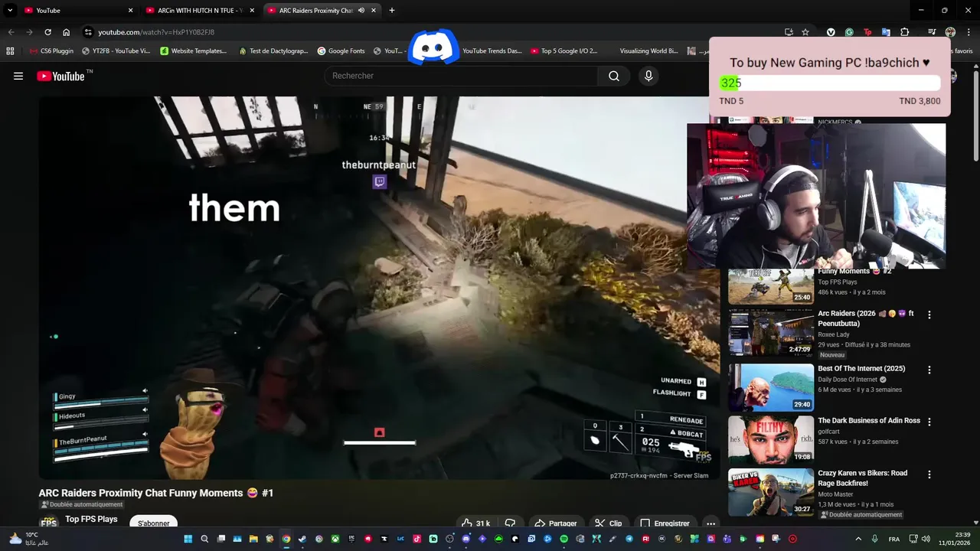Open options for Crazy Karen vs Bikers video
980x551 pixels.
click(929, 474)
